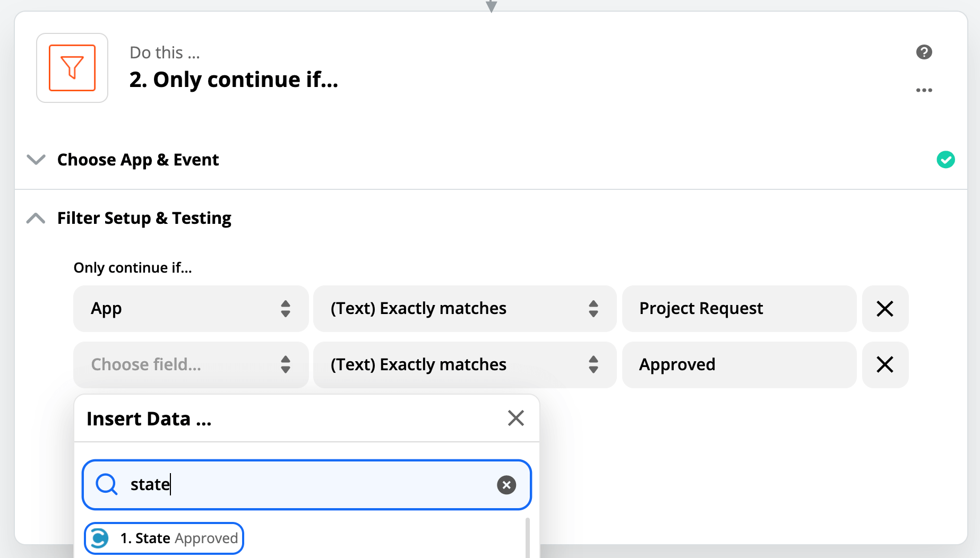
Task: Click the Insert Data results scrollbar
Action: 527,538
